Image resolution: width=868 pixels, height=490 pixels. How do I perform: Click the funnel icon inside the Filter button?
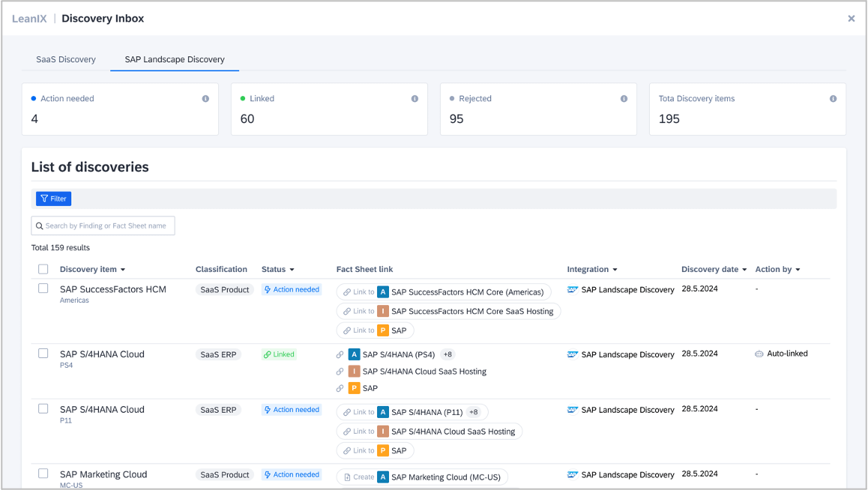point(44,199)
